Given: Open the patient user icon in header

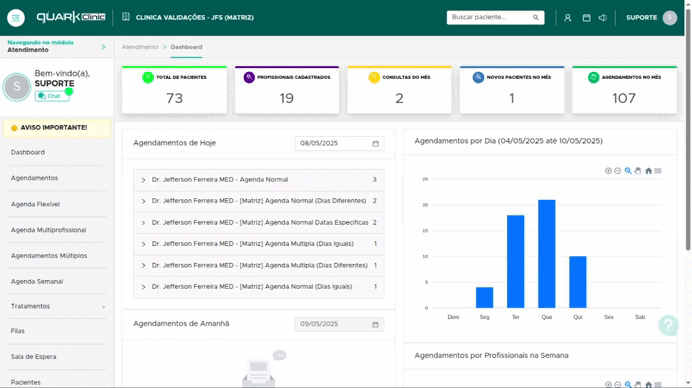Looking at the screenshot, I should click(x=568, y=18).
